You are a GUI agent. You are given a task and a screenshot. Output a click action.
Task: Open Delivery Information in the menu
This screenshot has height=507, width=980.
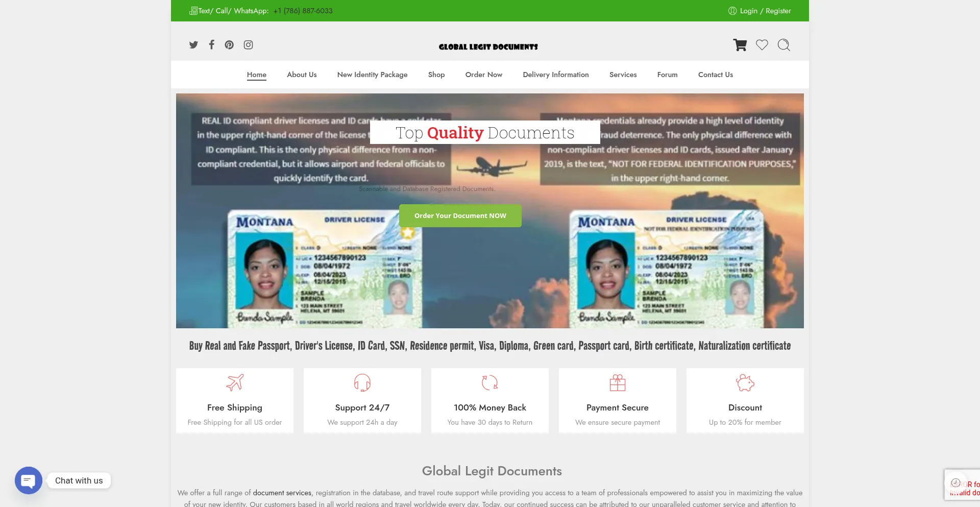[556, 75]
